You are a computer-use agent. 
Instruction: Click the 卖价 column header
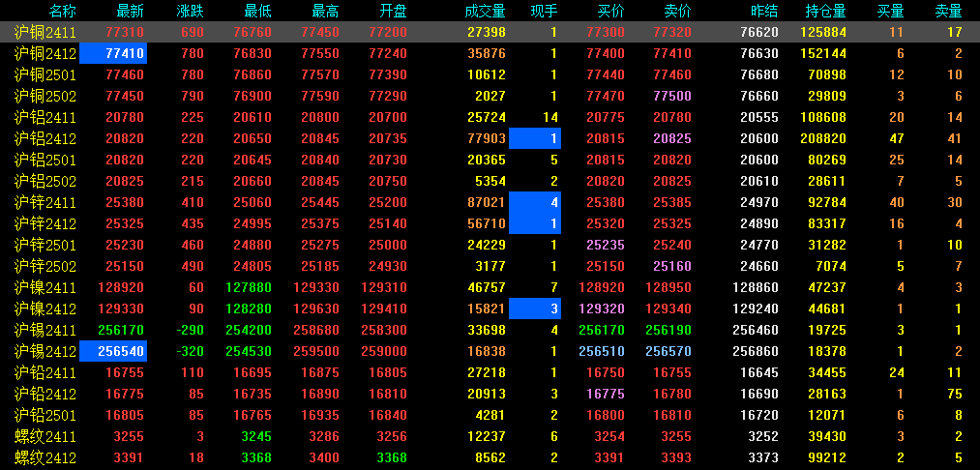[x=678, y=11]
